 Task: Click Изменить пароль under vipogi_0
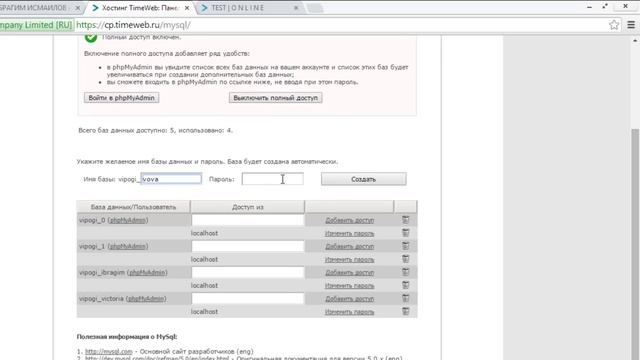pos(349,233)
